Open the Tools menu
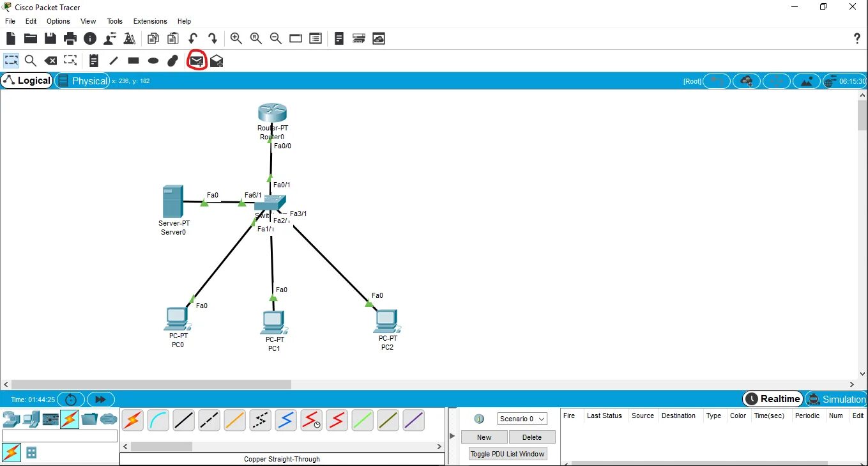 (x=115, y=21)
